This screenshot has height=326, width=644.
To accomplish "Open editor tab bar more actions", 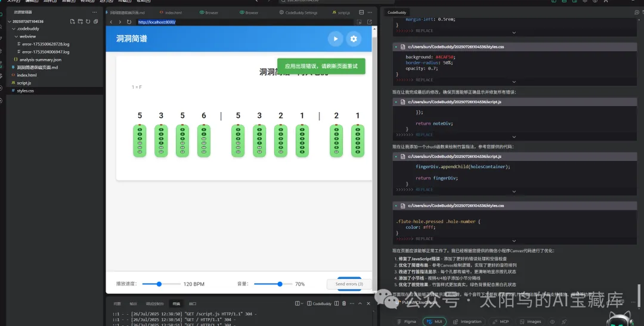I will point(370,13).
